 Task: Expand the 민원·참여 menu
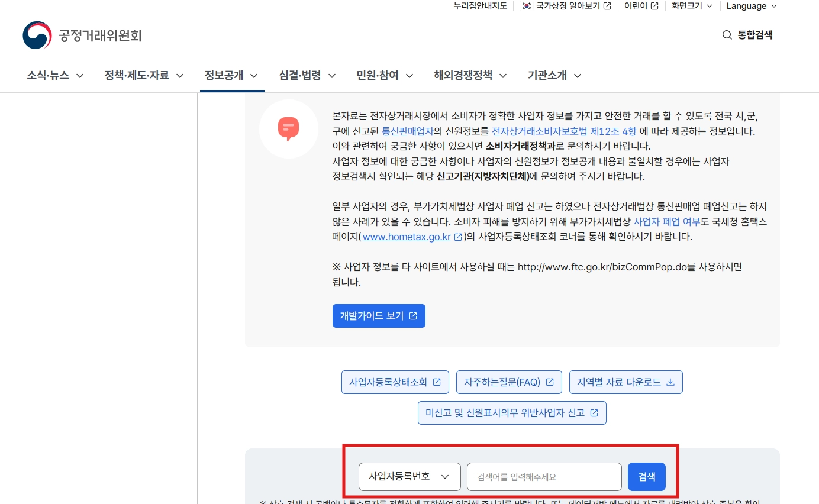385,76
